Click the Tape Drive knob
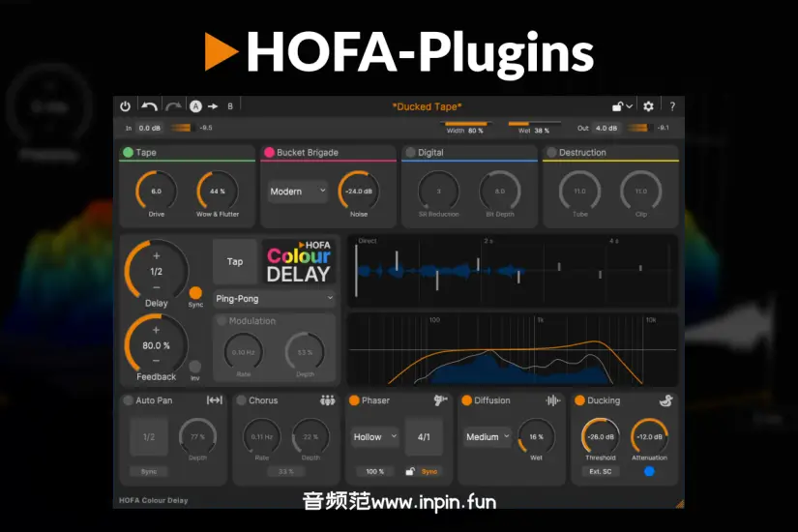Screen dimensions: 798x532 point(157,191)
